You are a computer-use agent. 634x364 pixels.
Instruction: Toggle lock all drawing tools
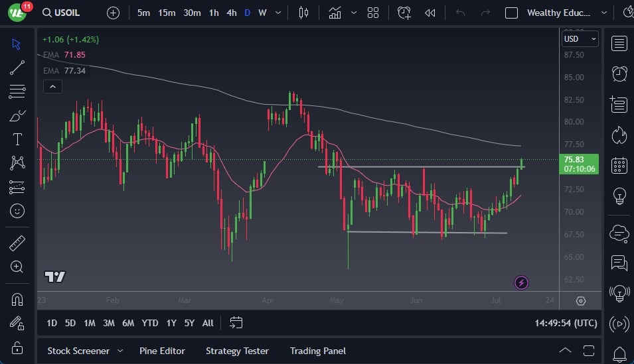17,347
